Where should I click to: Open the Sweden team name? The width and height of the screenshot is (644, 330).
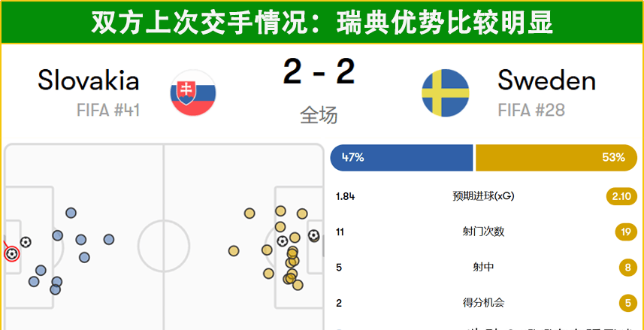point(546,80)
